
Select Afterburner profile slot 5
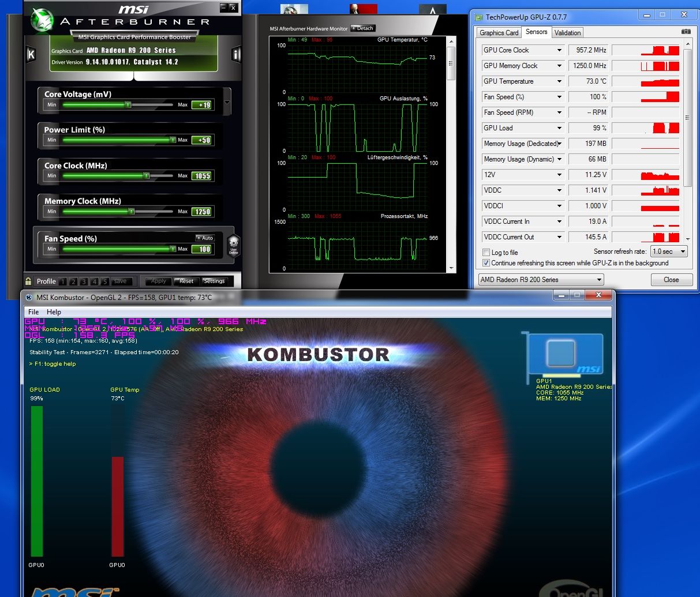pyautogui.click(x=105, y=281)
